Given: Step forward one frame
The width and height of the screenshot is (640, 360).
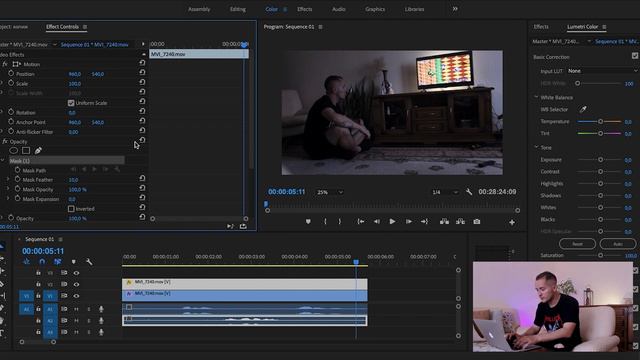Looking at the screenshot, I should click(409, 222).
